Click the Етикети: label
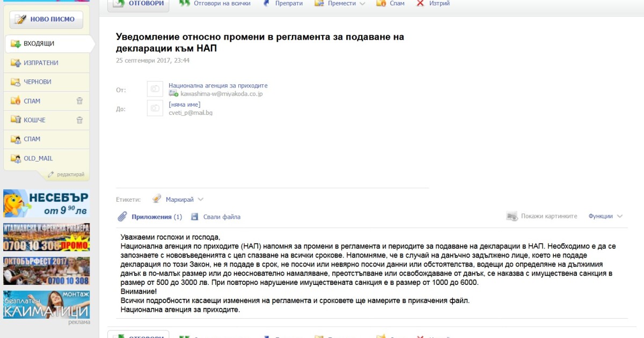Image resolution: width=644 pixels, height=338 pixels. click(x=128, y=200)
